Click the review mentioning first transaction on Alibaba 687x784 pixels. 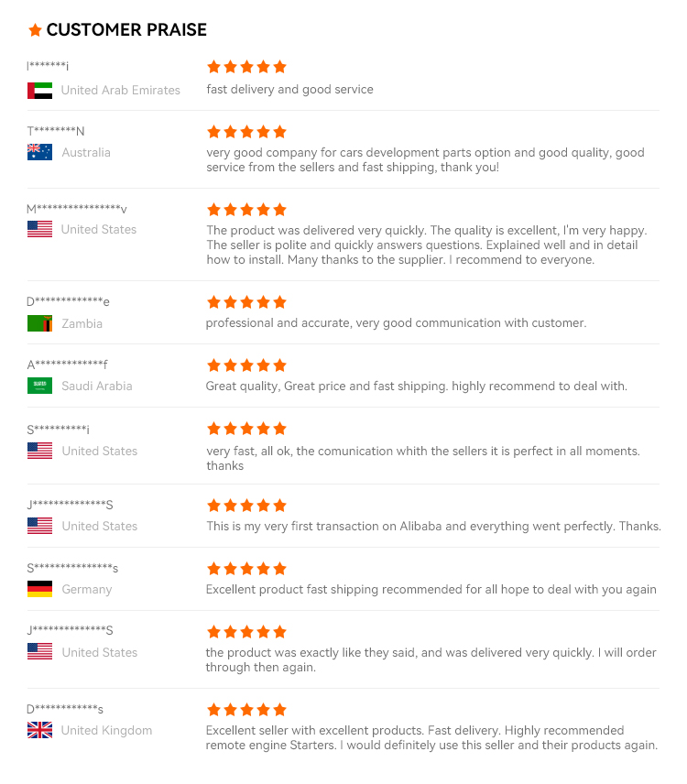(x=433, y=526)
